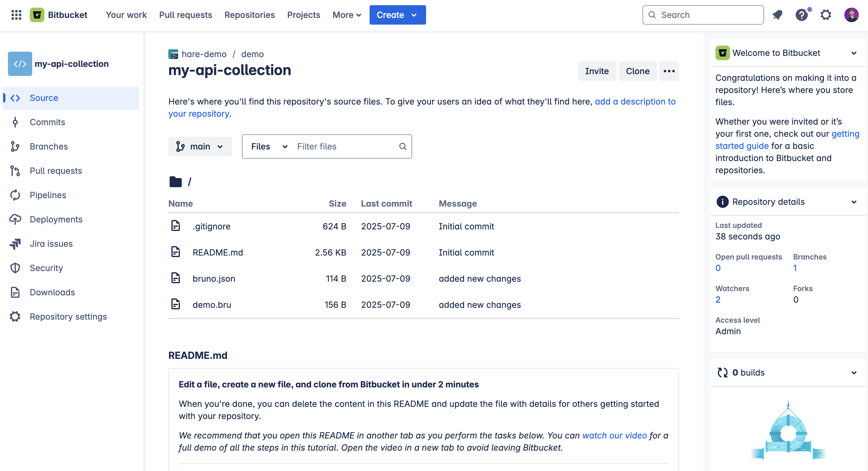Screen dimensions: 868x471
Task: Open Projects in the top navigation
Action: pyautogui.click(x=304, y=15)
